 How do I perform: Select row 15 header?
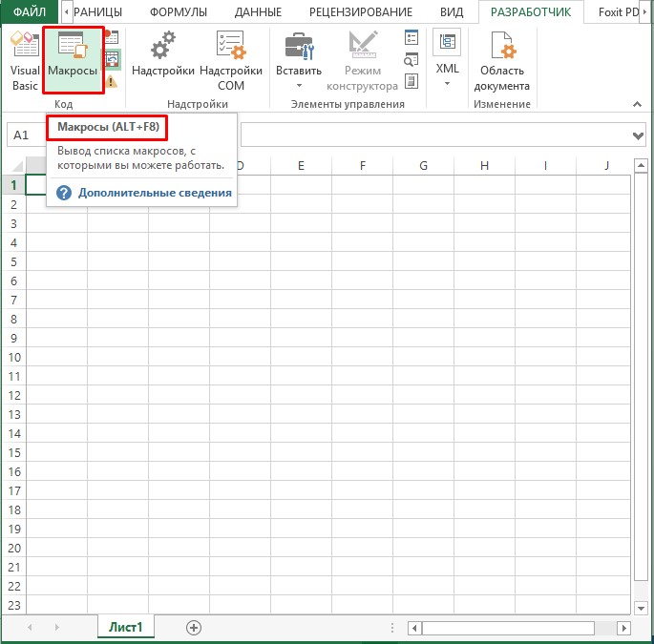13,452
